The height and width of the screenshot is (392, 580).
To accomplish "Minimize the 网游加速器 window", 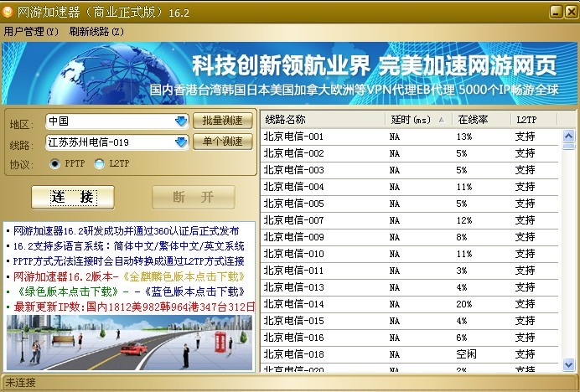I will pyautogui.click(x=556, y=13).
